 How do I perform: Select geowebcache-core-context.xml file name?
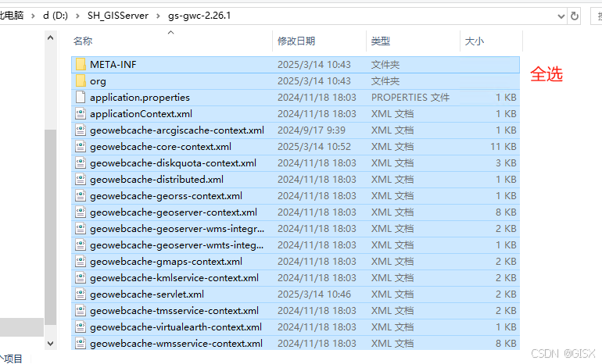(160, 147)
